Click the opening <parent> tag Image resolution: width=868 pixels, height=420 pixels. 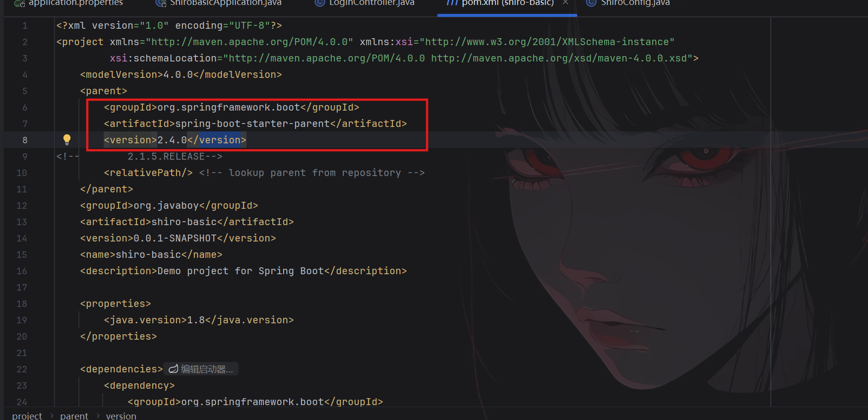[x=104, y=91]
